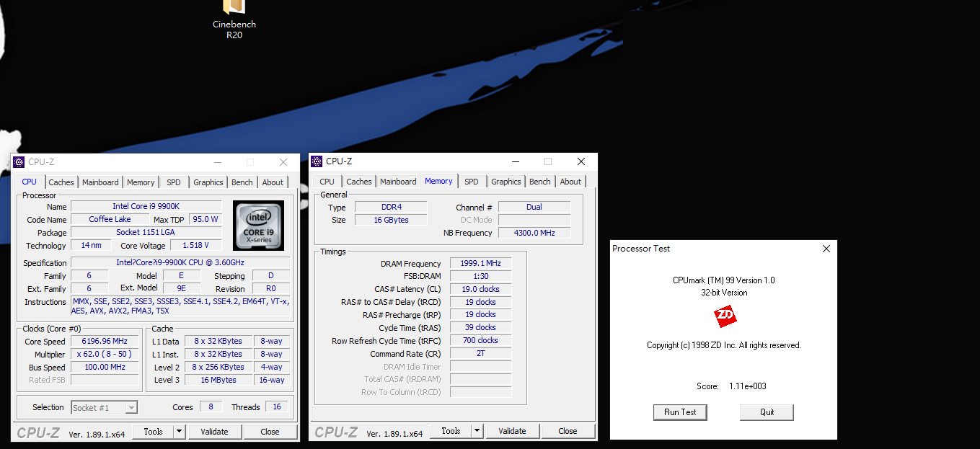Screen dimensions: 980x449
Task: Click Tools button in left CPU-Z
Action: pos(153,432)
